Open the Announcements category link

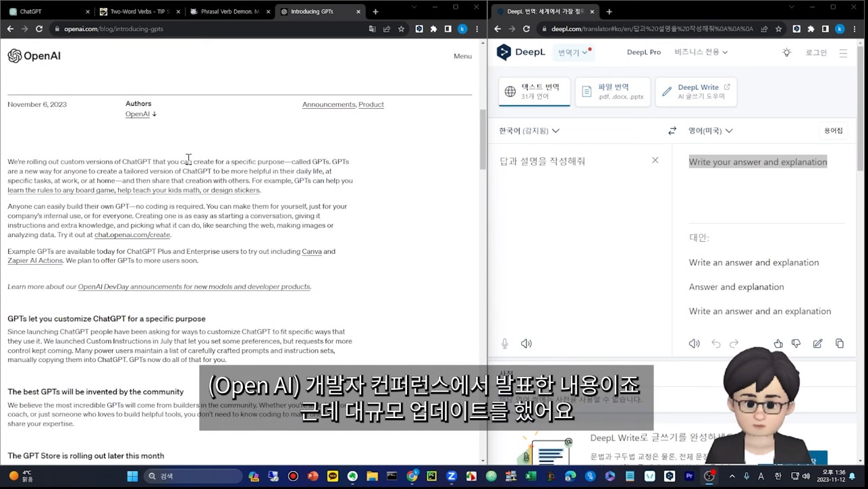(x=329, y=105)
